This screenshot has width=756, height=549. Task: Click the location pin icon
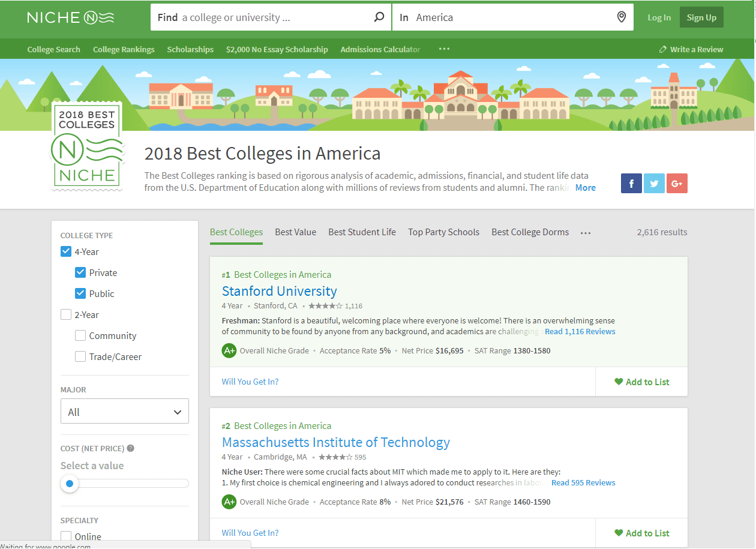point(622,17)
